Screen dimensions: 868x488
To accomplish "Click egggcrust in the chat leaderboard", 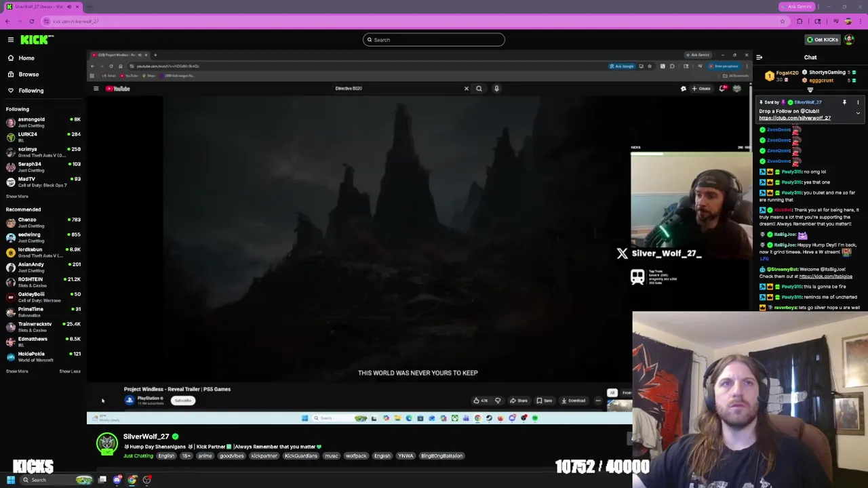I will 819,80.
